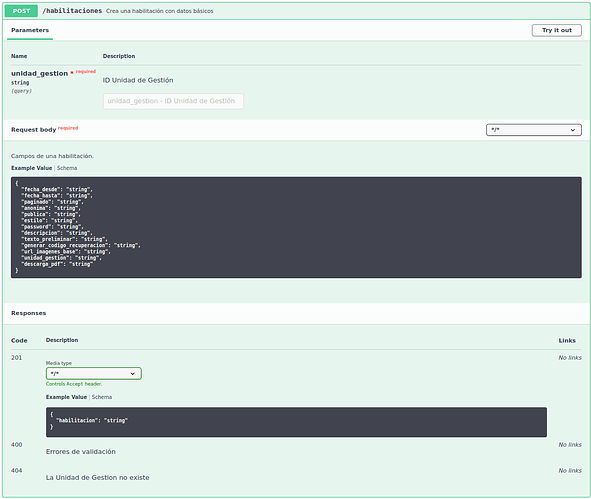
Task: Show the 201 response Example Value tab
Action: 66,397
